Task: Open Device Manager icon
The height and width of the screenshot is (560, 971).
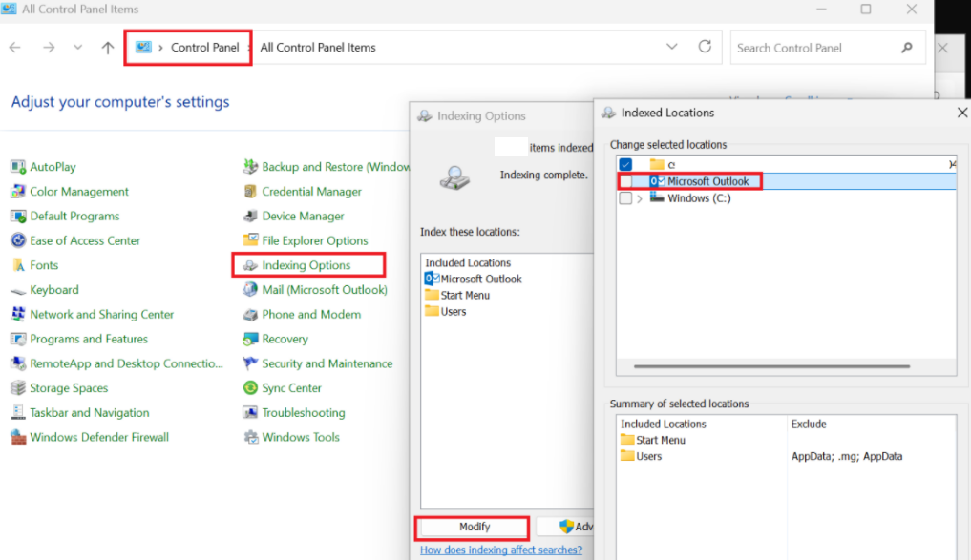Action: pyautogui.click(x=250, y=216)
